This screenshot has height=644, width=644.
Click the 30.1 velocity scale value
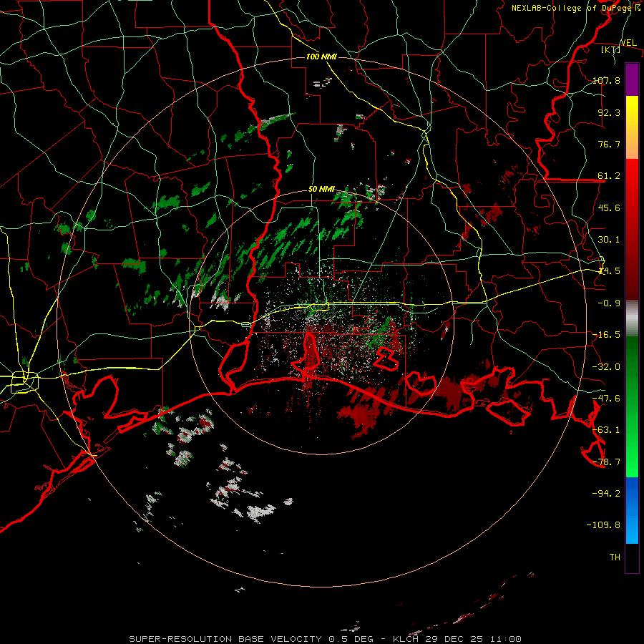pyautogui.click(x=609, y=240)
